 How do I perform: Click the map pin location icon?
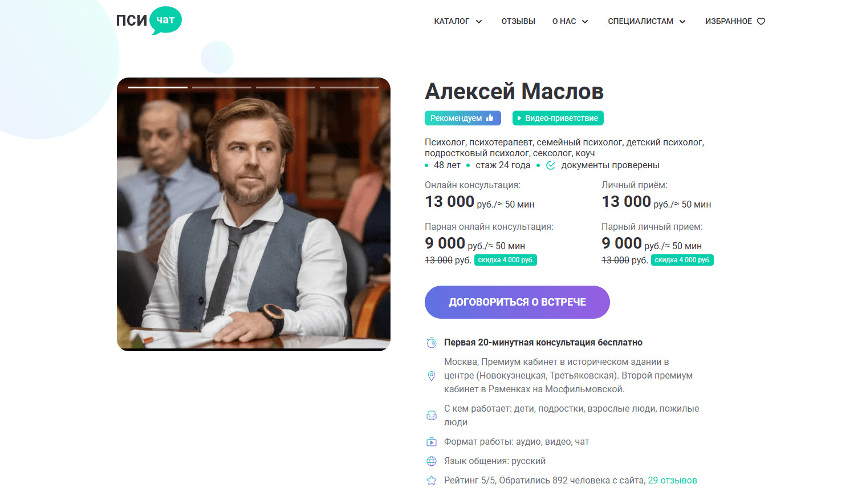[x=432, y=376]
